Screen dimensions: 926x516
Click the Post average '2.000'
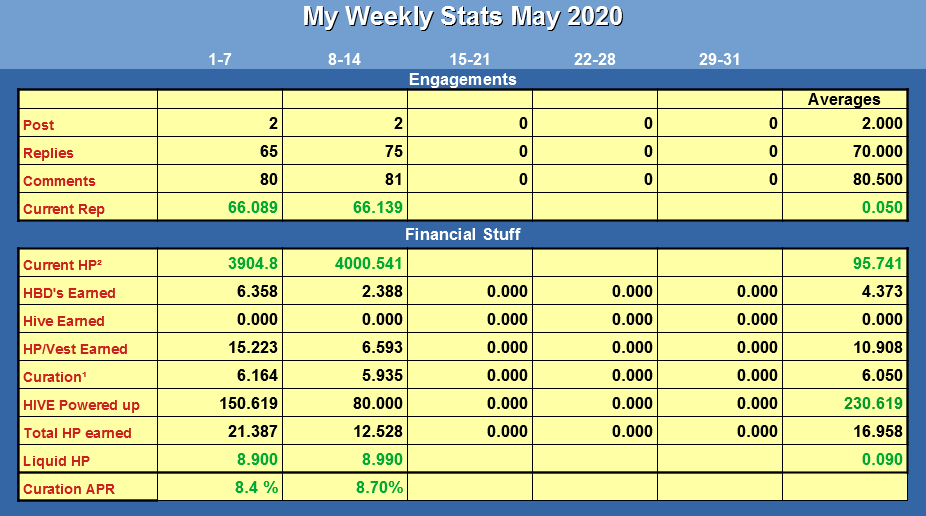click(x=882, y=123)
